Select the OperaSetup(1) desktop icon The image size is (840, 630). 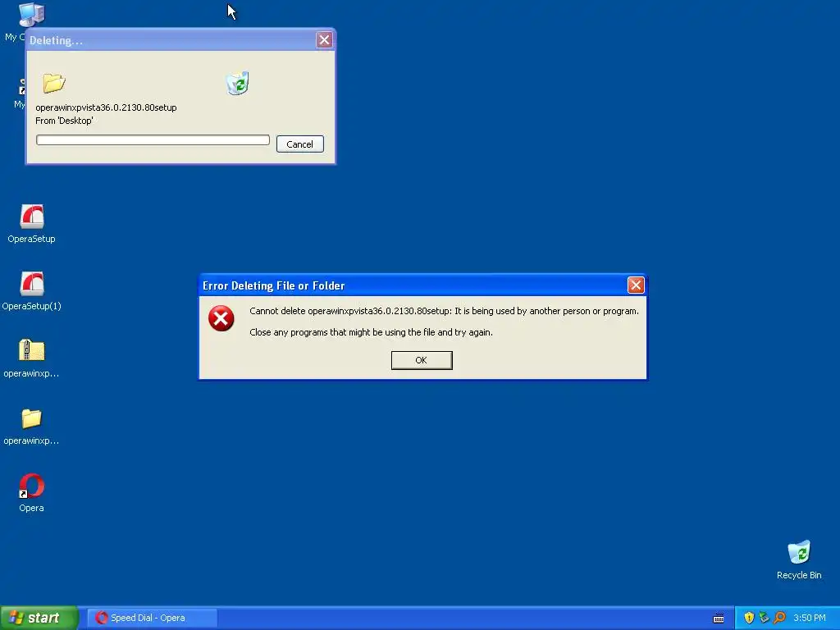pos(32,291)
